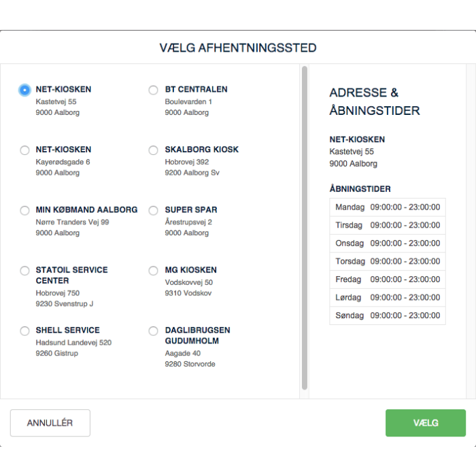
Task: Click the Tirsdag opening hours row
Action: pyautogui.click(x=388, y=225)
